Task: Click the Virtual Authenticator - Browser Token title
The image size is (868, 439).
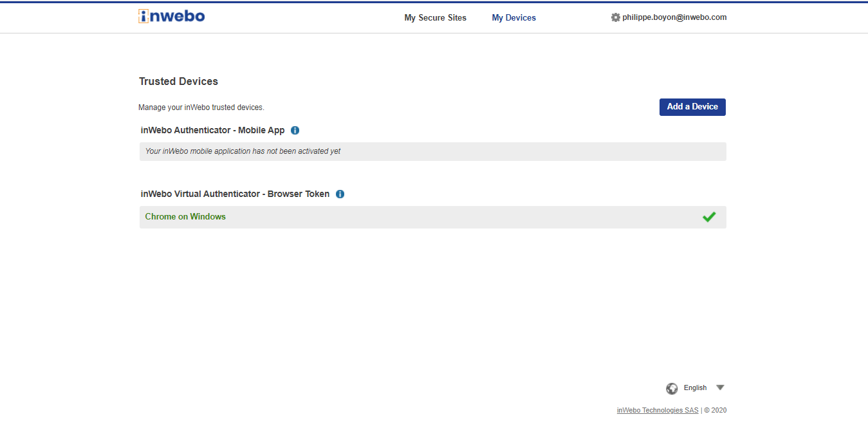Action: 235,194
